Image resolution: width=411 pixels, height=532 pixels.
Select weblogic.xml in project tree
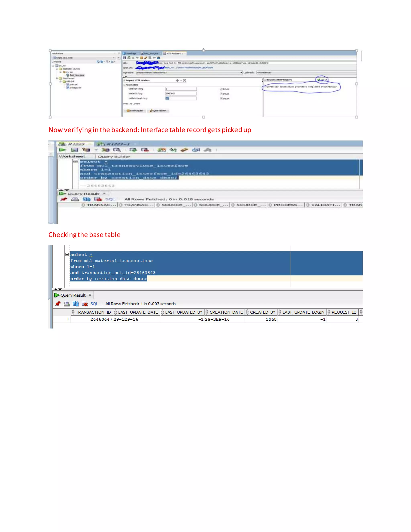click(74, 88)
